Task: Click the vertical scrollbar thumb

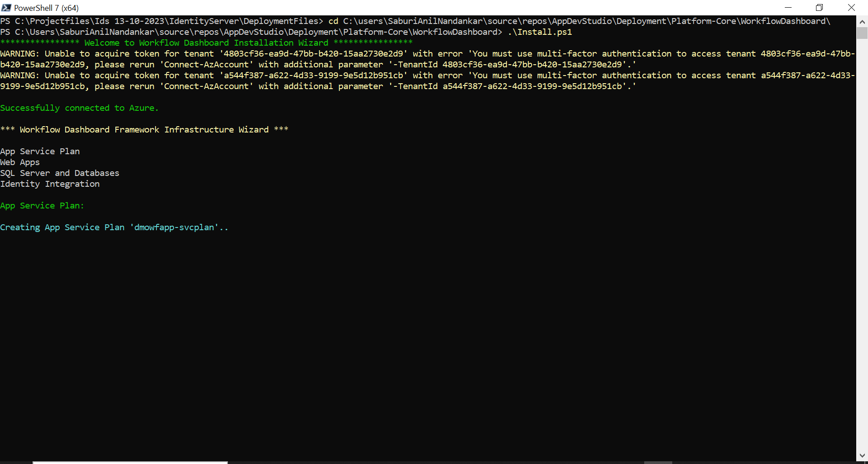Action: point(862,33)
